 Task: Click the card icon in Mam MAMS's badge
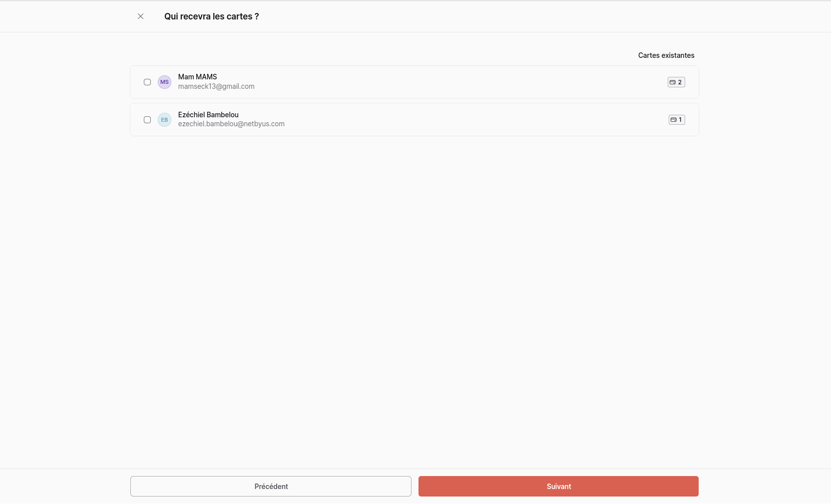tap(673, 82)
